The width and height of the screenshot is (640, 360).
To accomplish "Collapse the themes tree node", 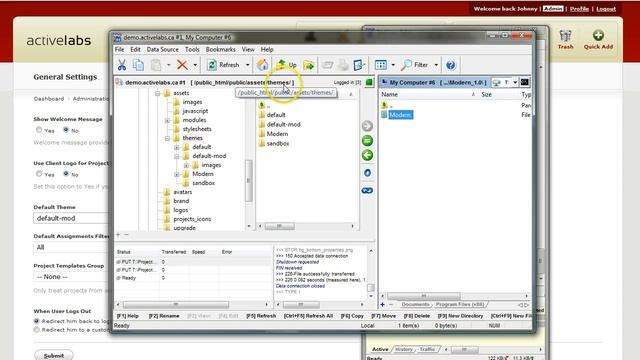I will [167, 138].
